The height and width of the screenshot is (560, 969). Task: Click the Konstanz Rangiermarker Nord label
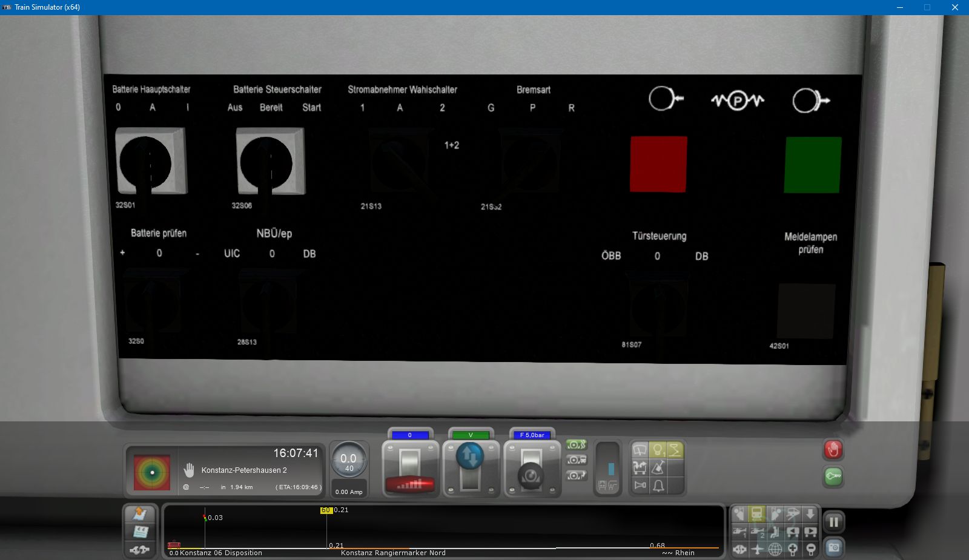393,553
